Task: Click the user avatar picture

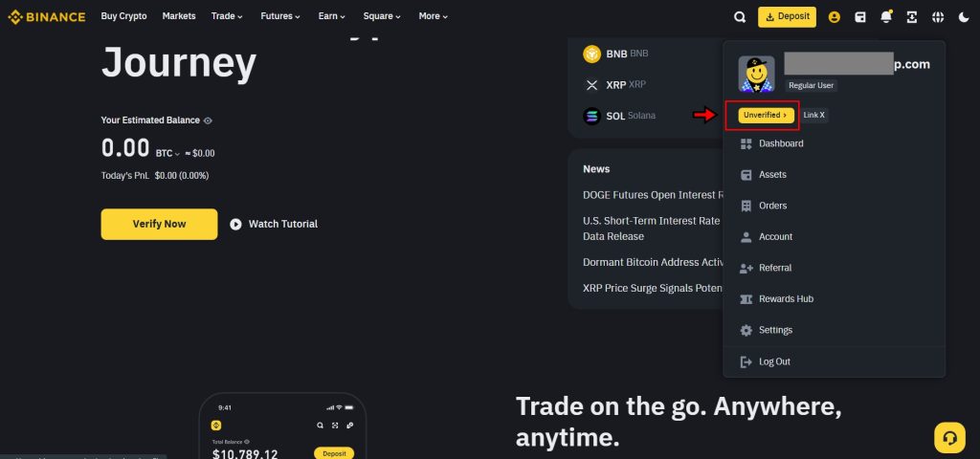Action: (756, 74)
